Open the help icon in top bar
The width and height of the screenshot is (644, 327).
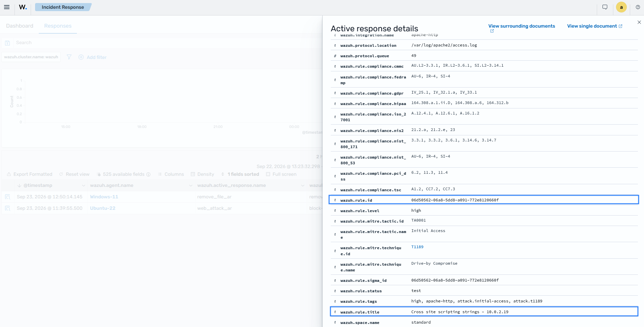click(x=638, y=7)
